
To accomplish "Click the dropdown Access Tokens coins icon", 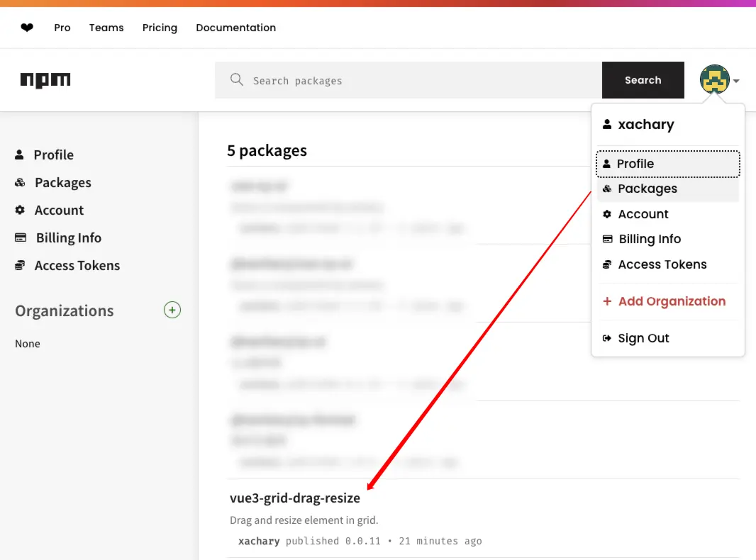I will pyautogui.click(x=607, y=264).
